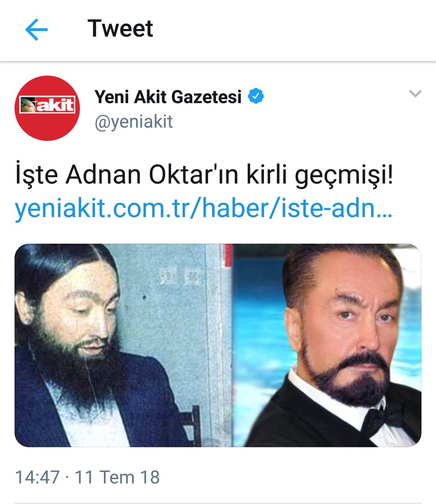Screen dimensions: 436x504
Task: Tap the '11 Tem 18' date
Action: 117,477
